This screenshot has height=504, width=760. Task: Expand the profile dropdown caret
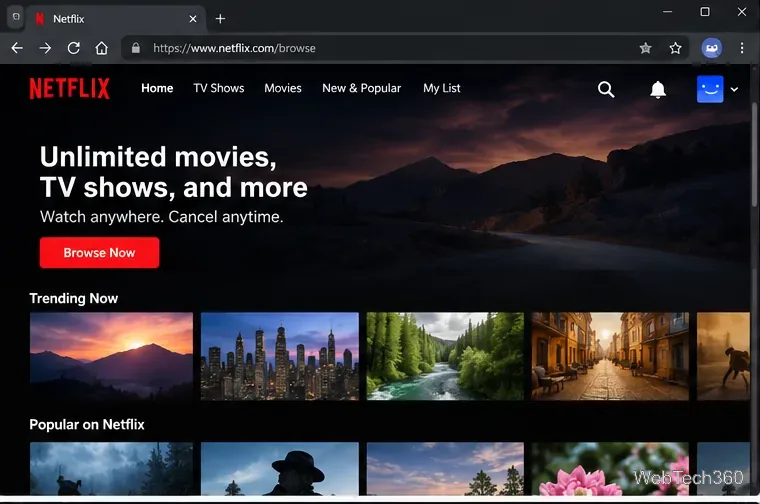point(734,89)
